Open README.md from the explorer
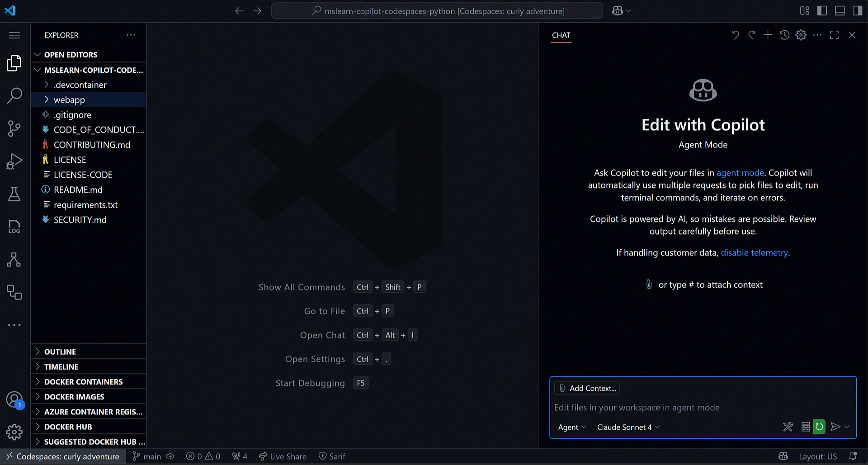This screenshot has height=465, width=868. [x=78, y=190]
